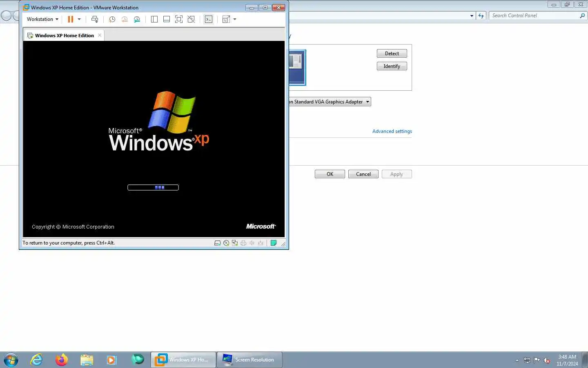Click the Identify button in Screen Resolution
This screenshot has width=588, height=368.
[392, 66]
